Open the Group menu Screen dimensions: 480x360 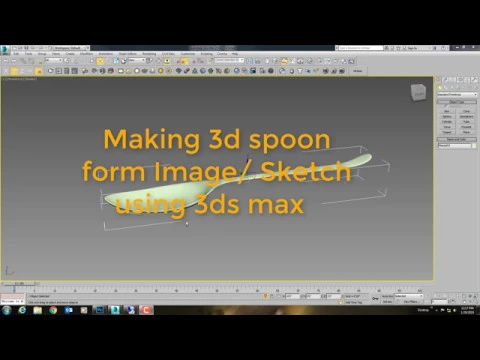42,54
